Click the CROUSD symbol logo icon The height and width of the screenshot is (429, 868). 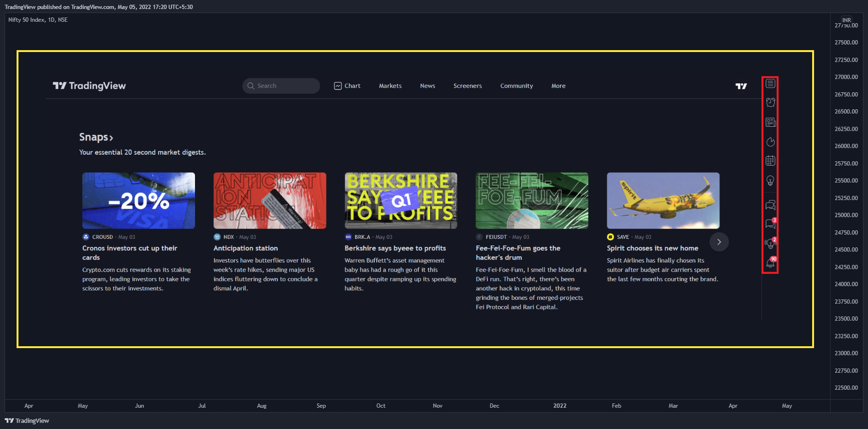[86, 237]
